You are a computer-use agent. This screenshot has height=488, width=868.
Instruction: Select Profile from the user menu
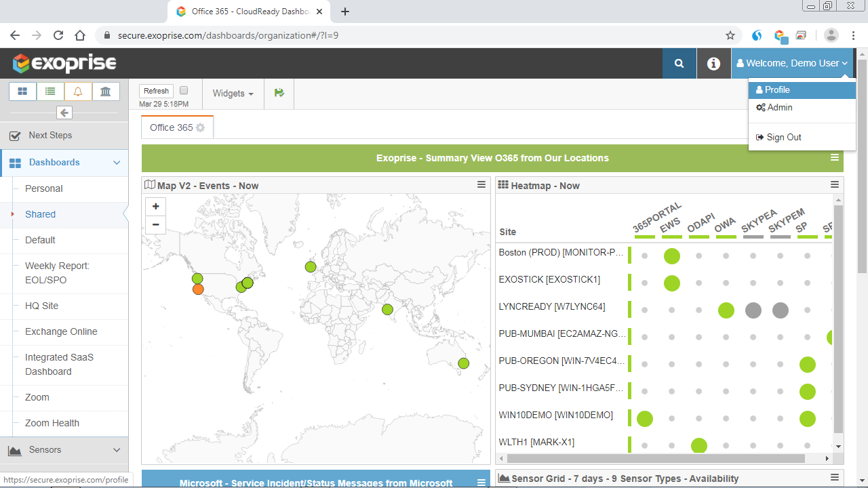coord(802,89)
